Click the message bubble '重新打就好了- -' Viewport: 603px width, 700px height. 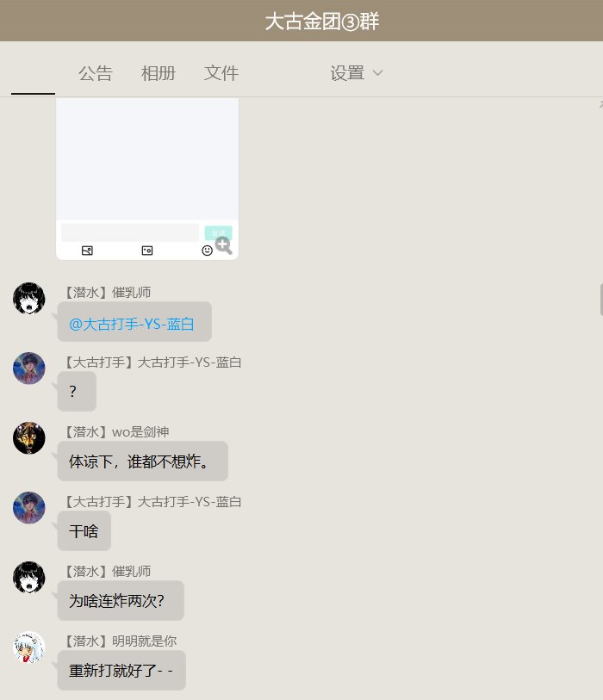pos(121,670)
